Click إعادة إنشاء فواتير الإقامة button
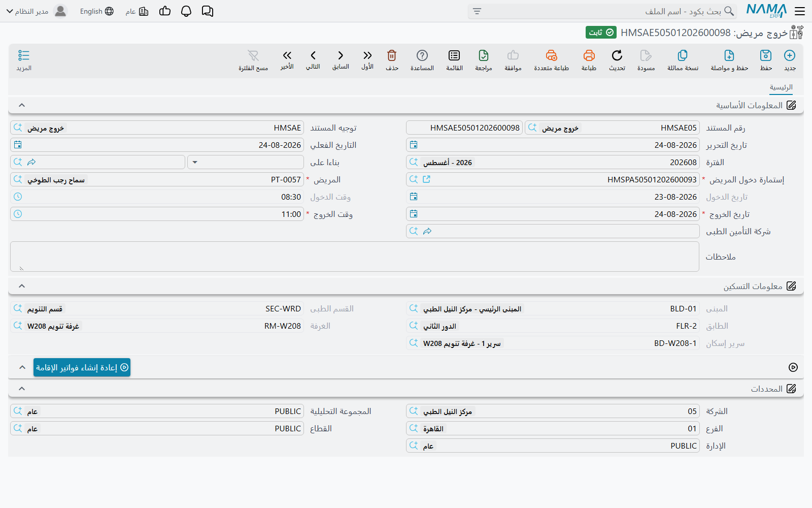The image size is (812, 508). pos(82,367)
